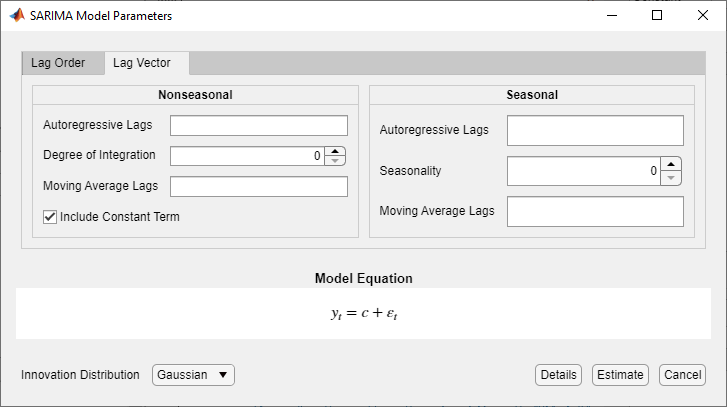Select the Lag Vector tab
This screenshot has width=727, height=407.
142,63
